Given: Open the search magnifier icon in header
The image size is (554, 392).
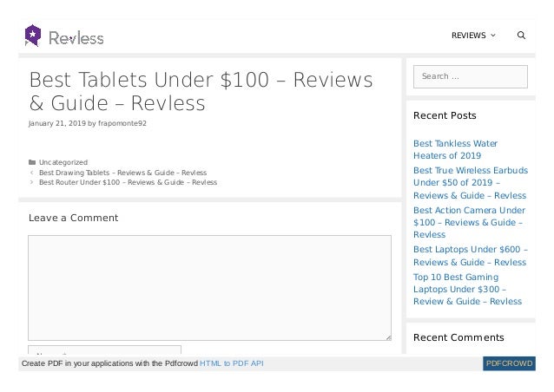Looking at the screenshot, I should (521, 36).
